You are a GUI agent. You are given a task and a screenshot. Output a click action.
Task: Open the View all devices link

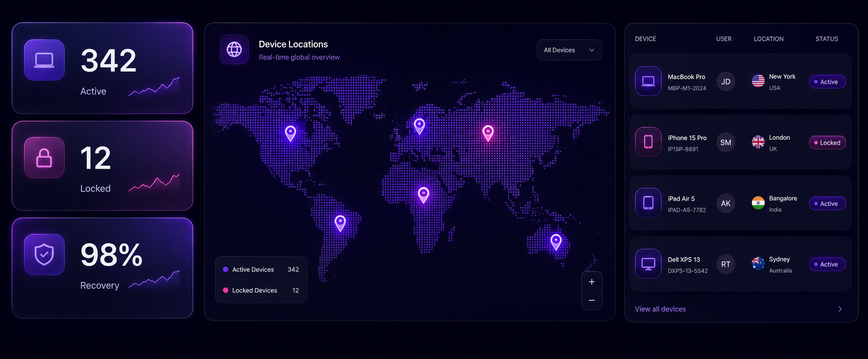pos(660,309)
